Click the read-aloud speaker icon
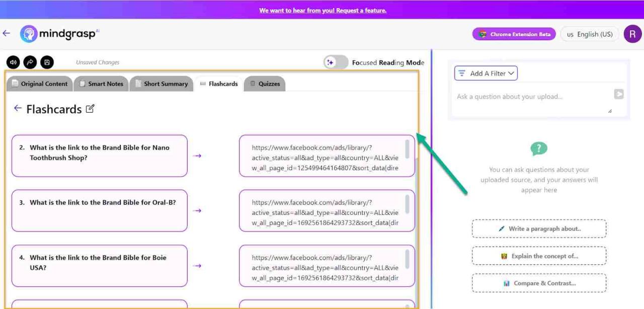This screenshot has height=309, width=644. [x=13, y=61]
